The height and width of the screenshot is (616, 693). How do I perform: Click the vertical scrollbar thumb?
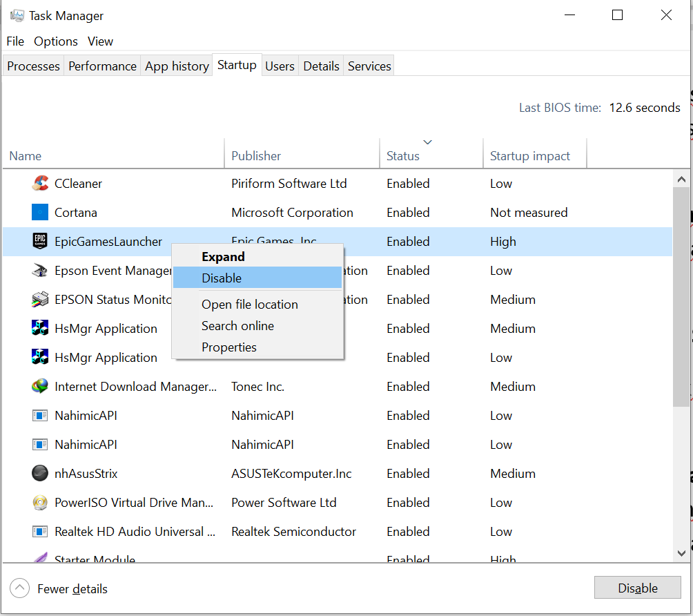coord(681,296)
